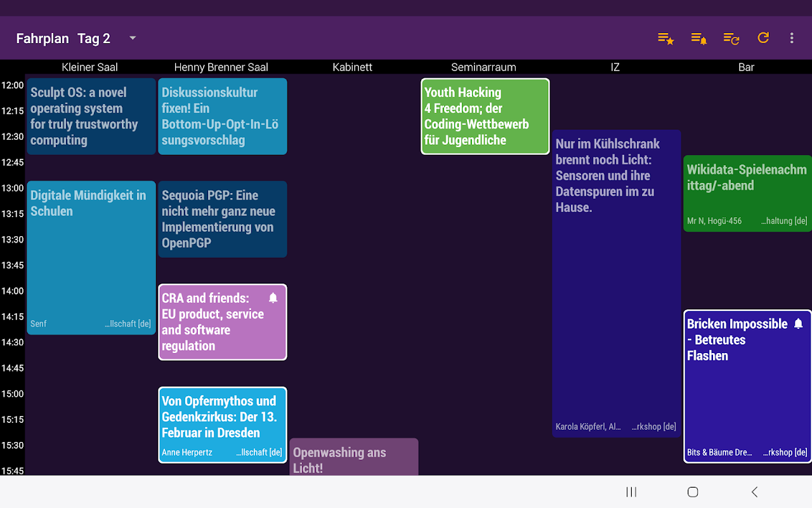
Task: Open the favorites list starred icon
Action: point(665,38)
